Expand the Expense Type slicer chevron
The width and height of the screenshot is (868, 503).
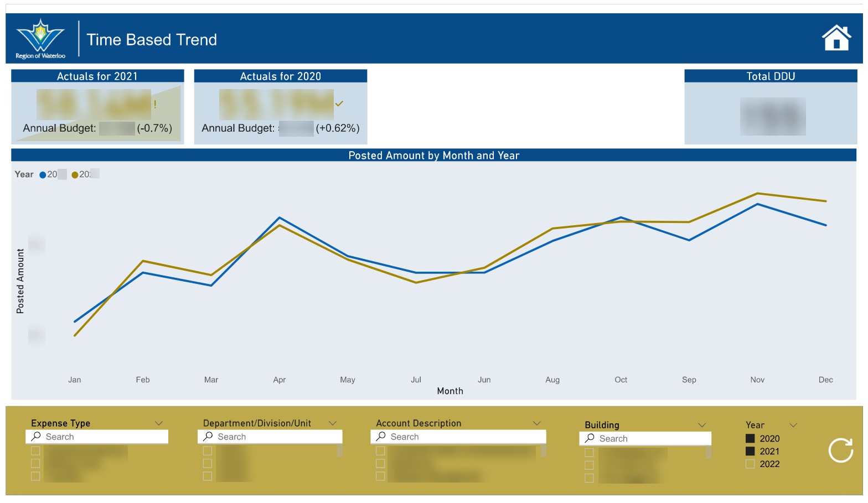[159, 423]
